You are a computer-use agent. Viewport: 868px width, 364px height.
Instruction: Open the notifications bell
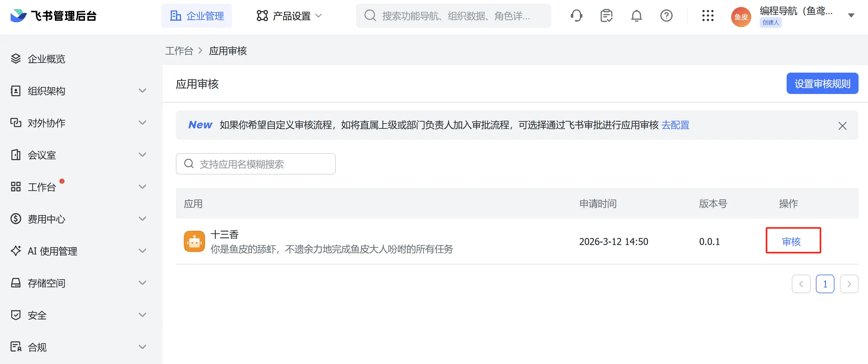click(636, 16)
